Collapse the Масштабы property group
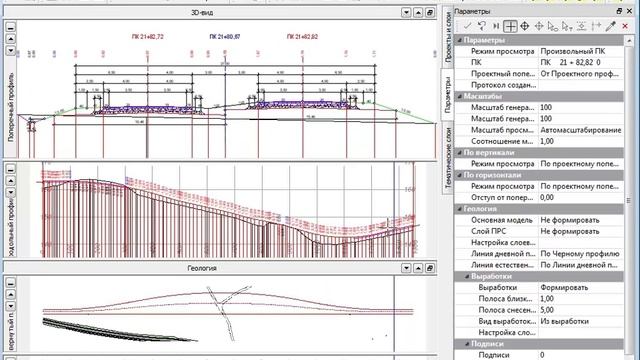The width and height of the screenshot is (640, 360). click(x=460, y=96)
